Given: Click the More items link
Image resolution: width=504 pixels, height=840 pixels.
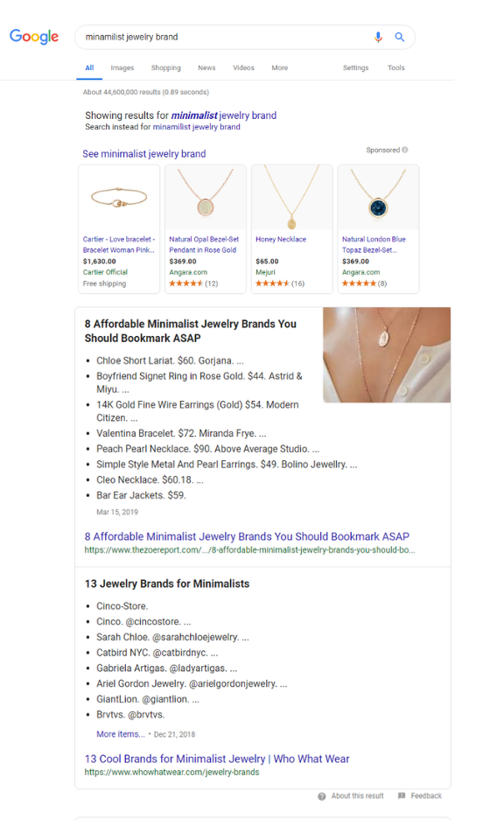Looking at the screenshot, I should 121,734.
